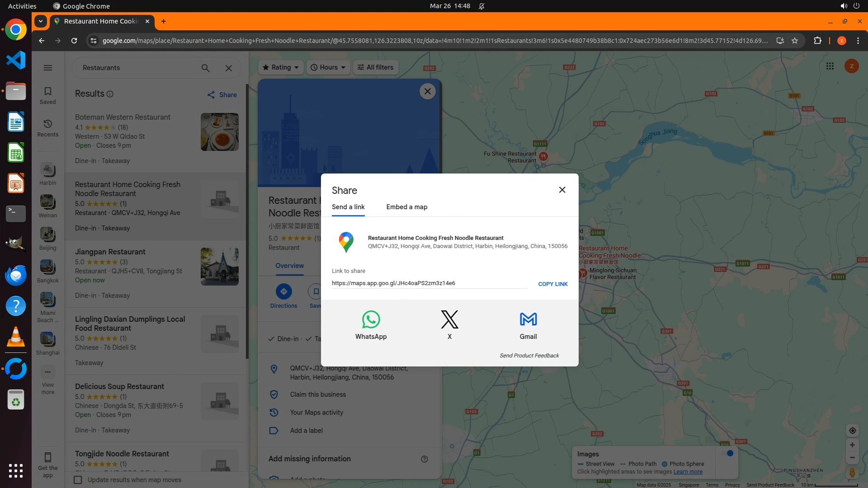868x488 pixels.
Task: Open the Saved places sidebar icon
Action: (x=47, y=95)
